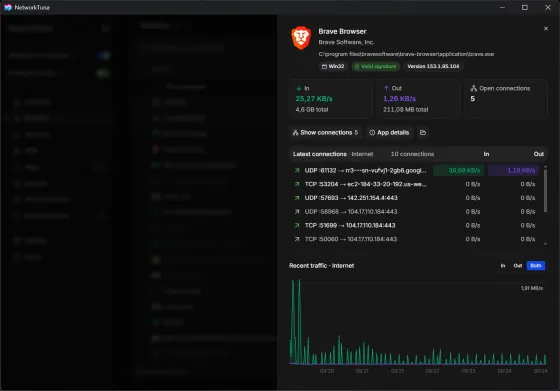Click arrow icon of TCP :50060 connection

(x=297, y=239)
